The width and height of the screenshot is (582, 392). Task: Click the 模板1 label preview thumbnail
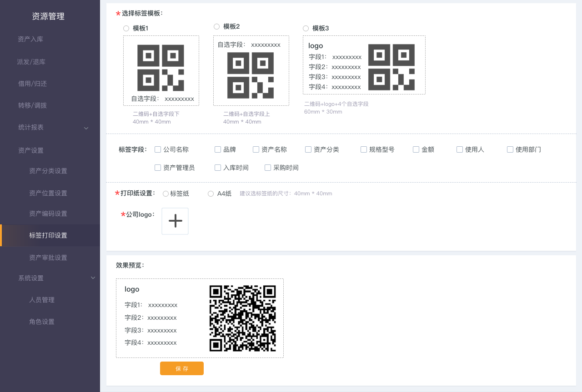(x=161, y=71)
